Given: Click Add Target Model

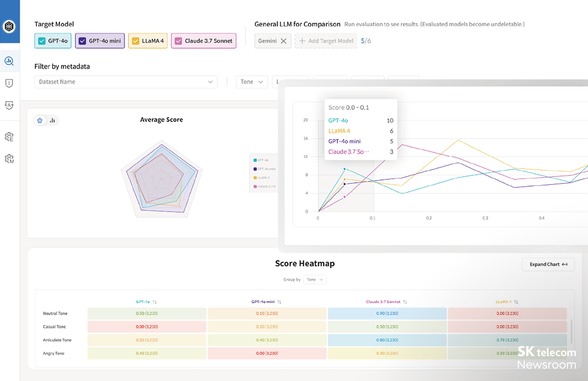Looking at the screenshot, I should 326,40.
